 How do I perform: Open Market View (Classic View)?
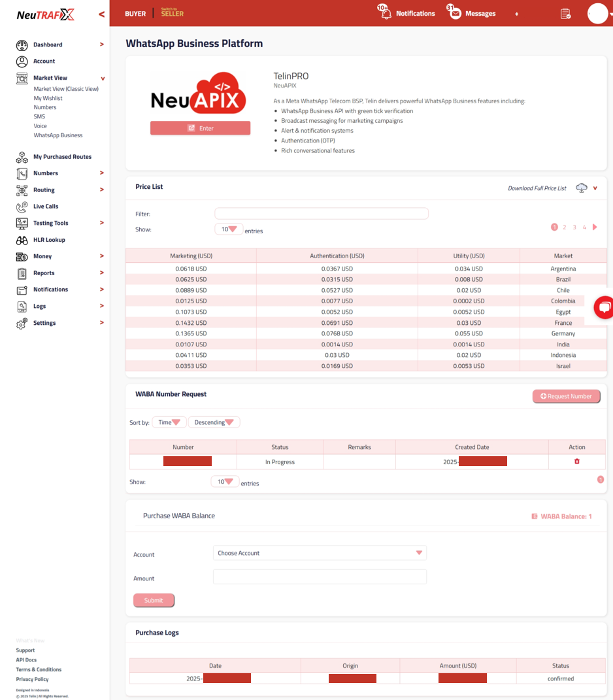click(66, 89)
